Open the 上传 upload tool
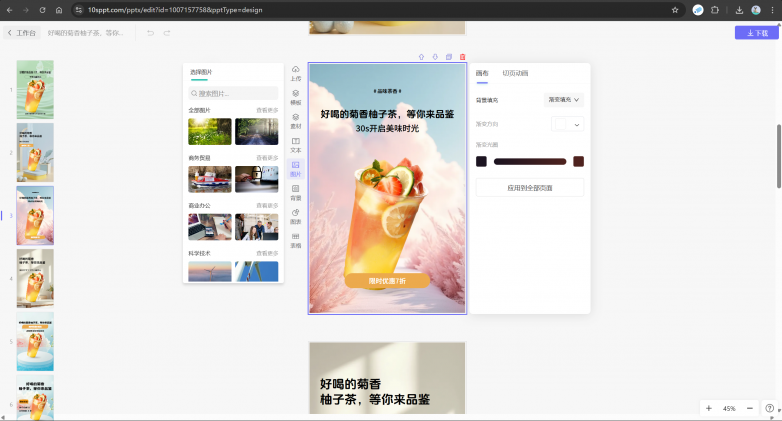Image resolution: width=782 pixels, height=421 pixels. (x=296, y=73)
